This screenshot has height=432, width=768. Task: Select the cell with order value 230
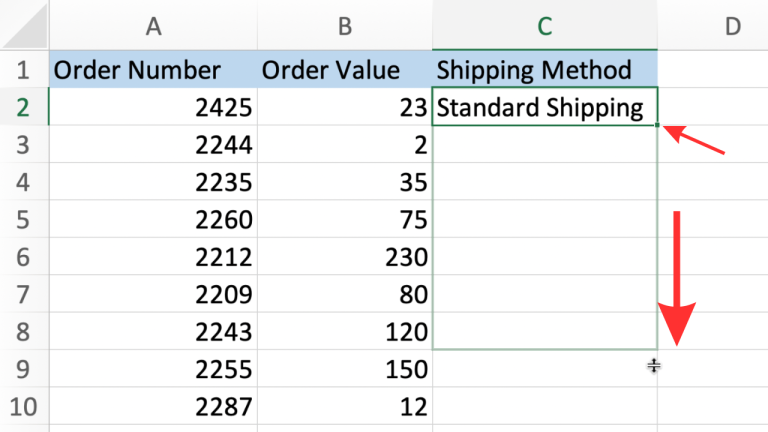[x=344, y=257]
